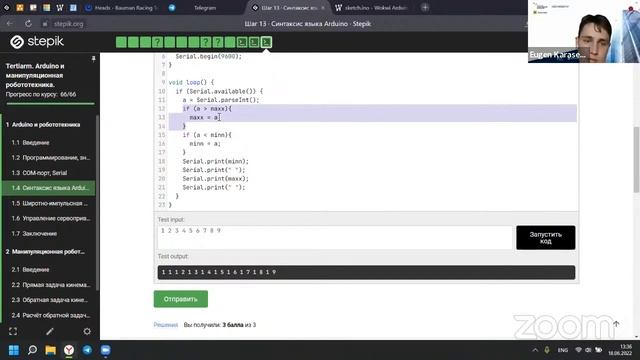The height and width of the screenshot is (360, 640).
Task: Expand hidden system tray icons
Action: (535, 350)
